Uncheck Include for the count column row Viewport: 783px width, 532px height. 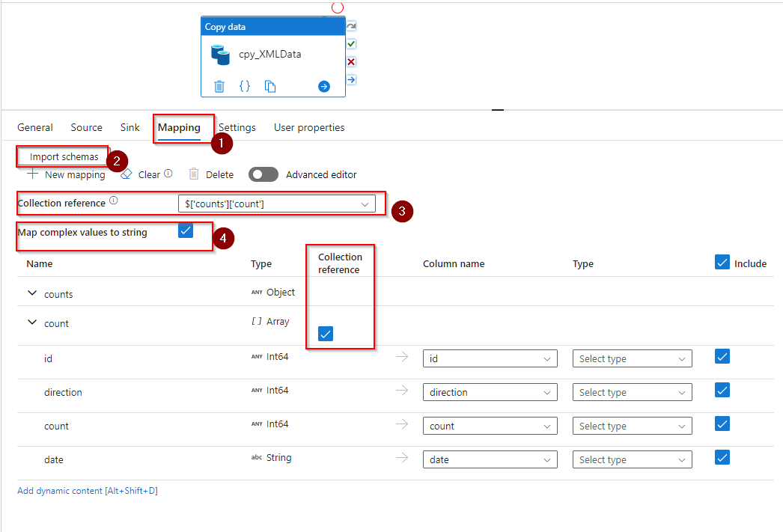(722, 424)
